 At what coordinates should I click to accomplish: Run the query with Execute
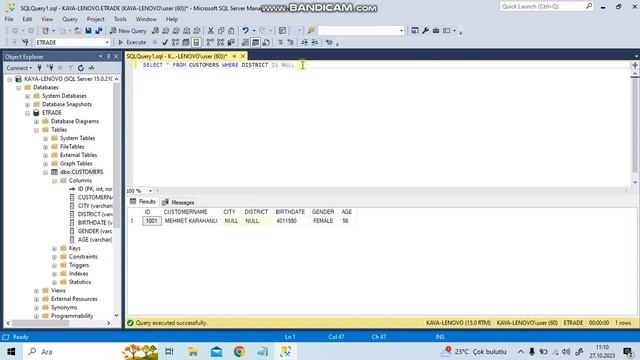point(132,42)
